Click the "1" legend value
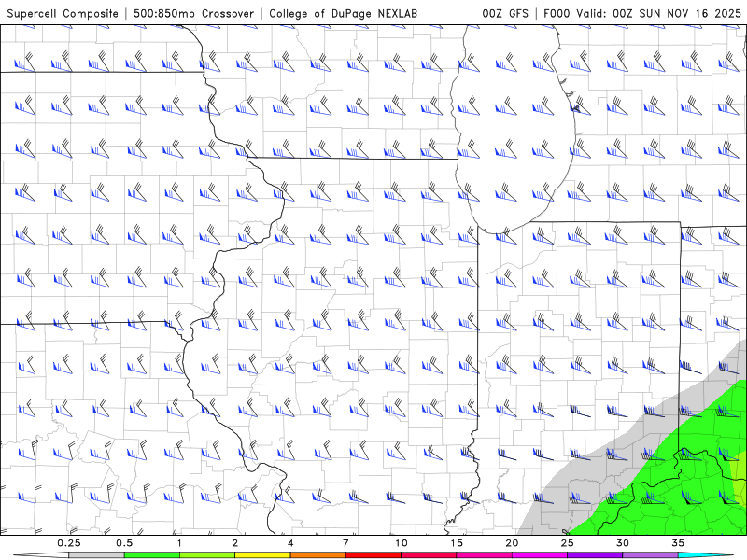The image size is (747, 560). click(x=179, y=543)
